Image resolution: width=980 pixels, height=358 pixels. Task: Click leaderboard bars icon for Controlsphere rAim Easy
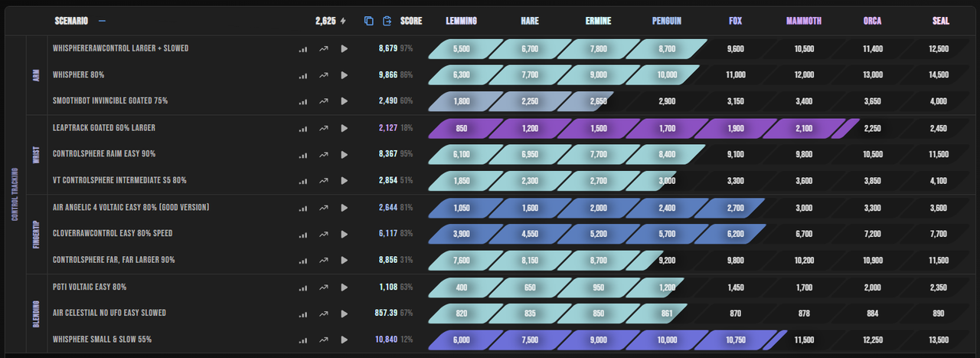point(303,155)
